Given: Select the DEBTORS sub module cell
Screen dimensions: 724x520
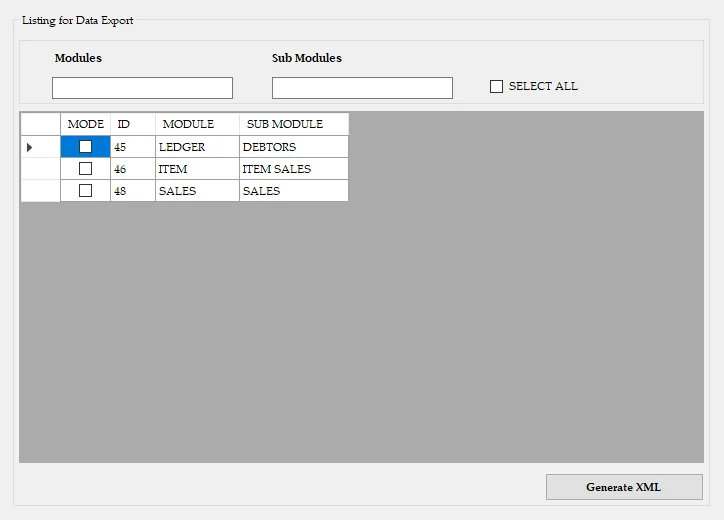Looking at the screenshot, I should 294,147.
